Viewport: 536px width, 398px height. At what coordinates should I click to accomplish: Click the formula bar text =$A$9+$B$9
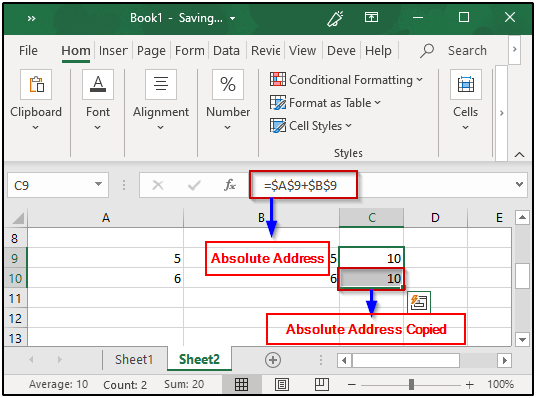[300, 185]
